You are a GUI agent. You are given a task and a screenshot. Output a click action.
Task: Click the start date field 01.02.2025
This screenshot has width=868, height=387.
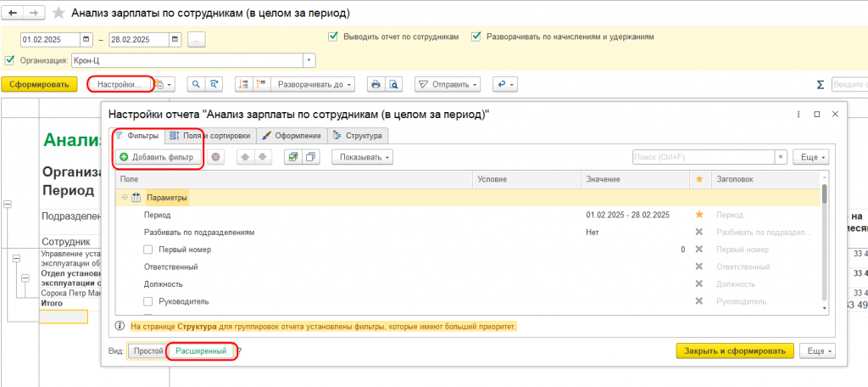point(50,39)
